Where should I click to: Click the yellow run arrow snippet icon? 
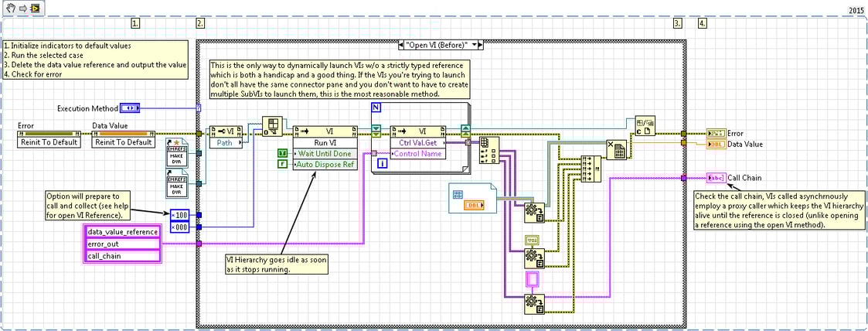tap(36, 7)
